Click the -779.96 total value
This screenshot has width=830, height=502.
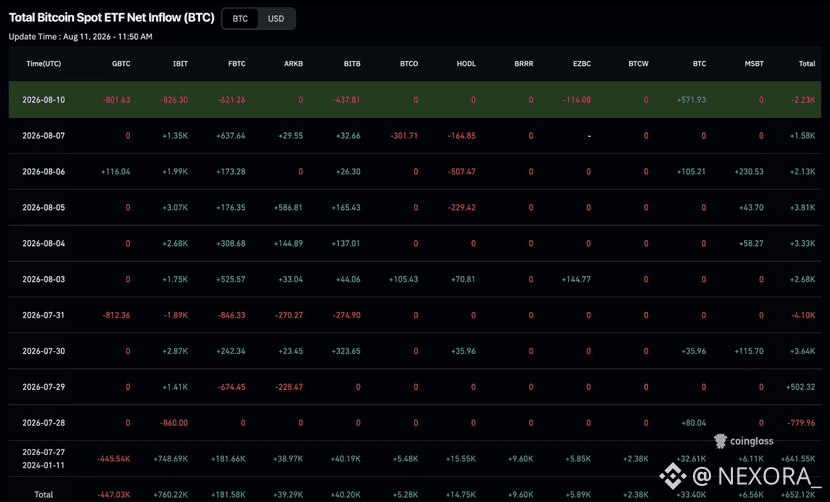(801, 423)
